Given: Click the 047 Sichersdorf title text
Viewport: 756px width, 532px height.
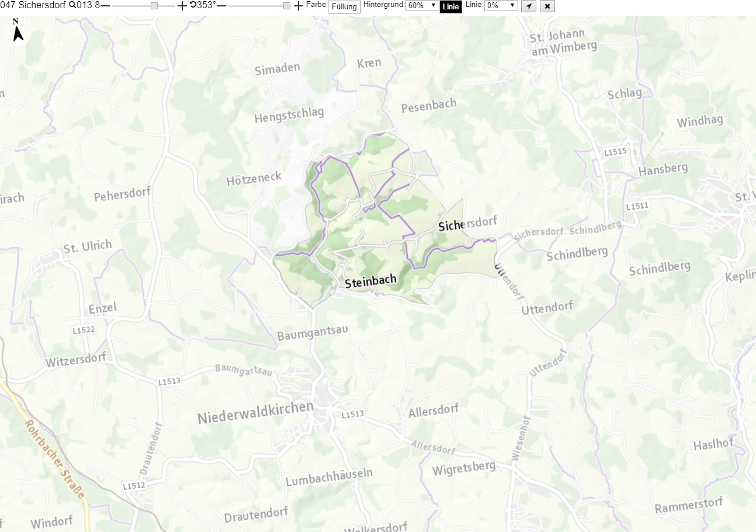Looking at the screenshot, I should pos(33,5).
